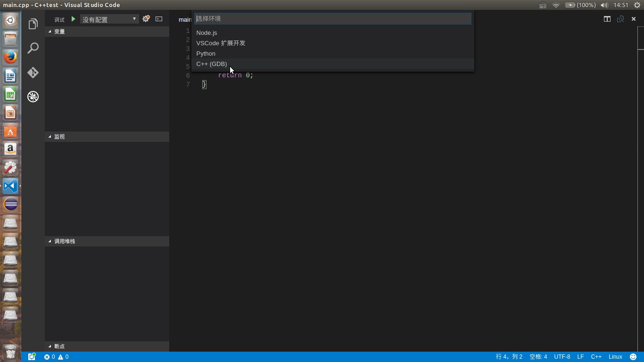Start debugging with green play button

[73, 19]
